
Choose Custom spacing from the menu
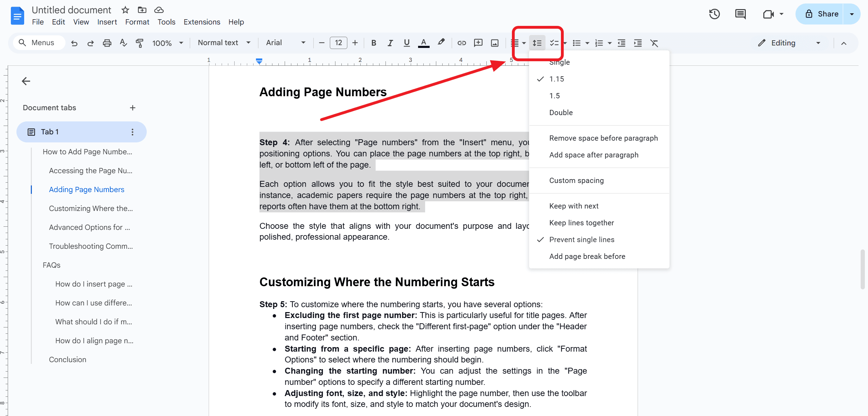pos(576,180)
